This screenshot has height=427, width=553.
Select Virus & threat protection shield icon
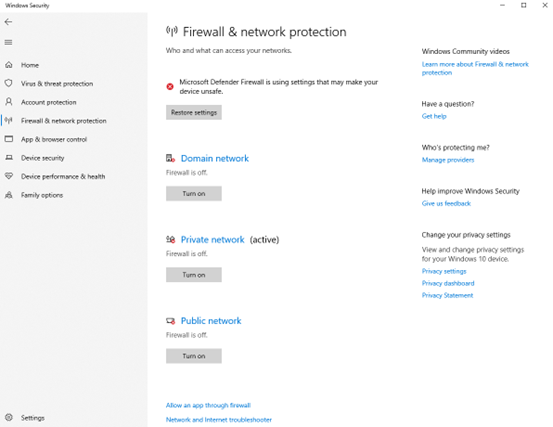click(x=9, y=84)
